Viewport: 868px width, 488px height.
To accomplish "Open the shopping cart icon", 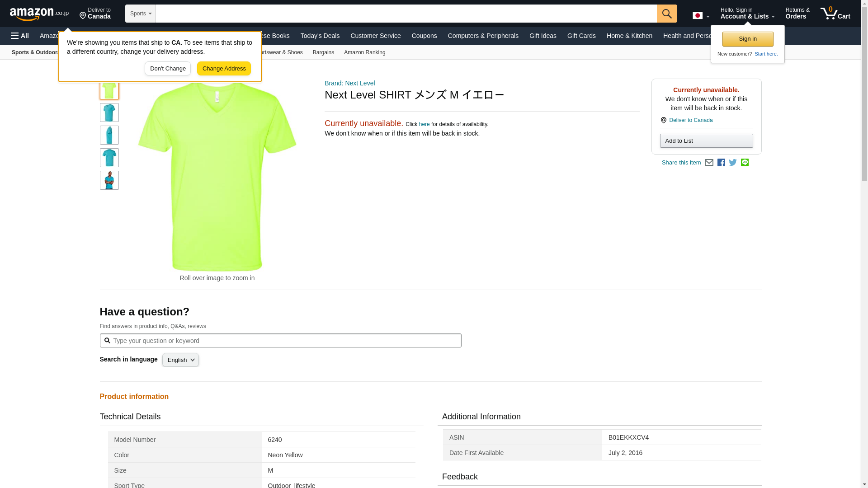I will coord(835,14).
